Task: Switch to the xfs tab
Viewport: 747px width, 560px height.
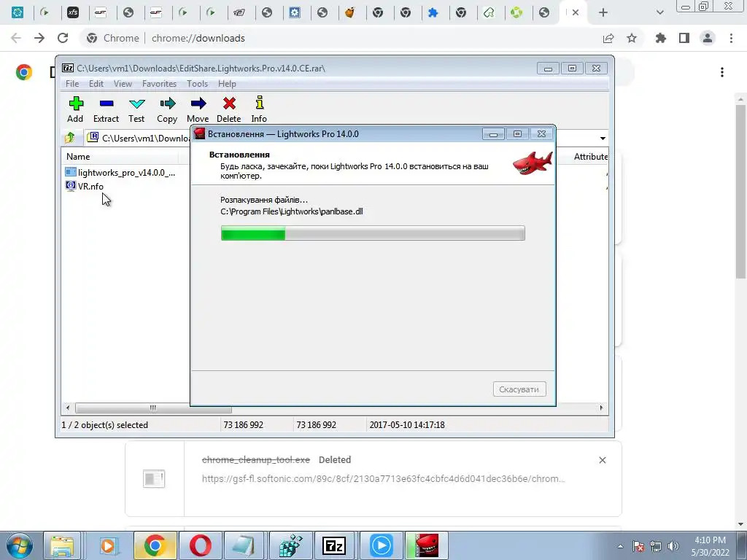Action: 72,12
